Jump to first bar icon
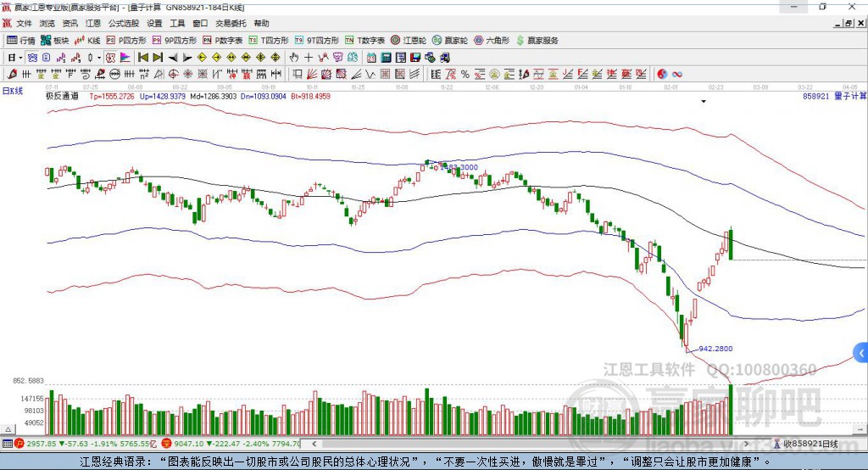This screenshot has width=868, height=470. click(x=142, y=57)
